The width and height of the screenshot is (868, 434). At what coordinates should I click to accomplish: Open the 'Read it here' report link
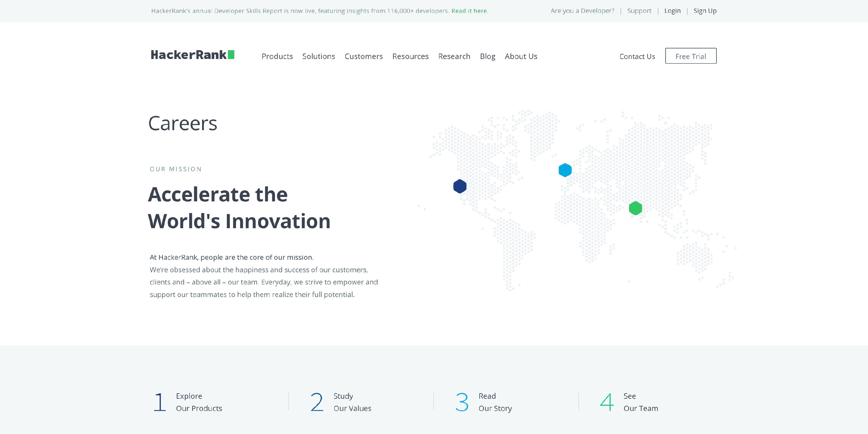coord(469,11)
